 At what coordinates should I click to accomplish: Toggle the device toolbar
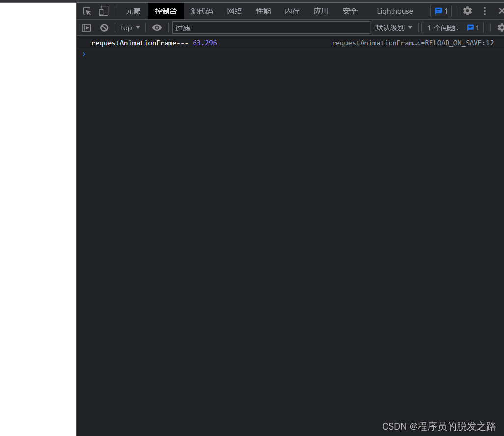pos(103,11)
